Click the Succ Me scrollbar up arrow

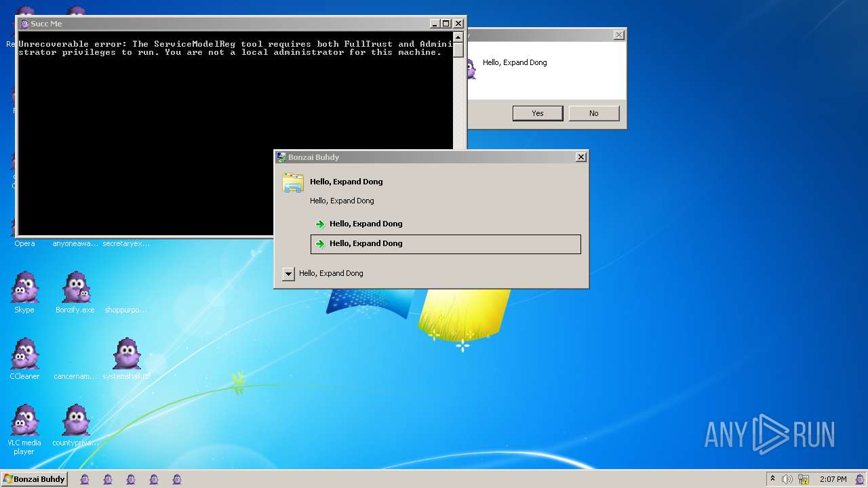(x=458, y=37)
